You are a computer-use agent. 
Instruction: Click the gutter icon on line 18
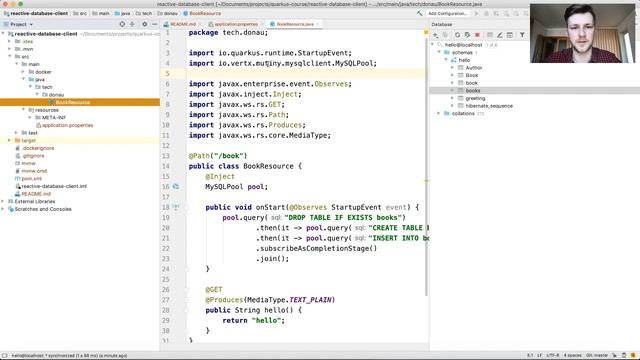tap(176, 207)
